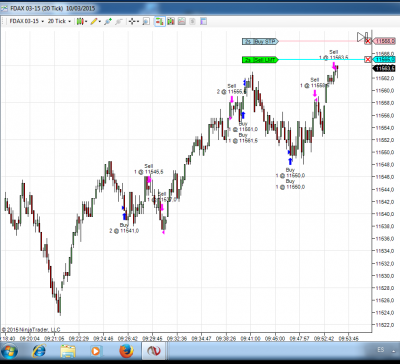Click the zoom in magnifier icon
This screenshot has width=400, height=364.
(108, 22)
